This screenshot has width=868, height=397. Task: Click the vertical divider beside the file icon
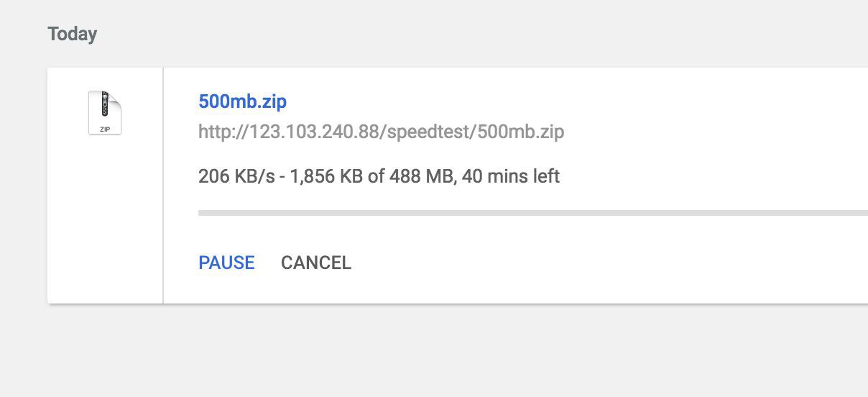163,186
